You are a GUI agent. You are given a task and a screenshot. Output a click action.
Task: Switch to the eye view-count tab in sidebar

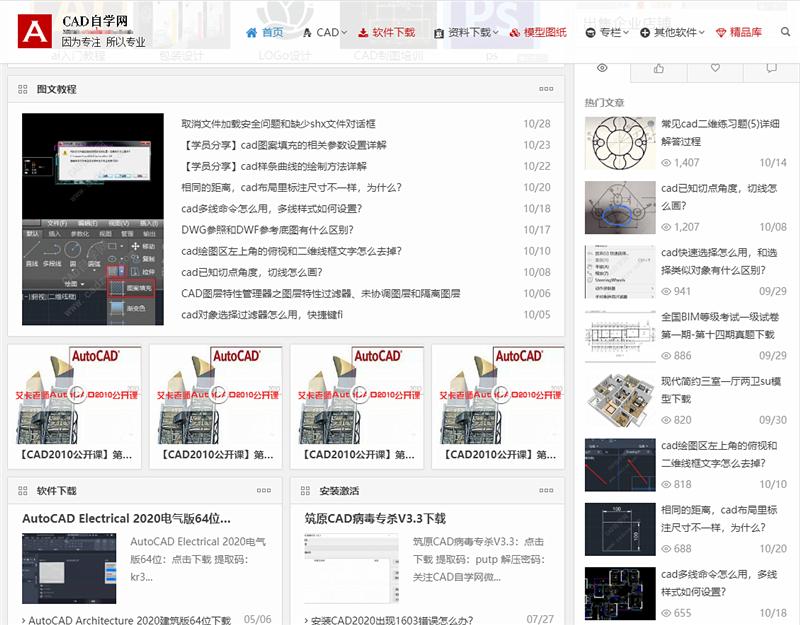(601, 67)
